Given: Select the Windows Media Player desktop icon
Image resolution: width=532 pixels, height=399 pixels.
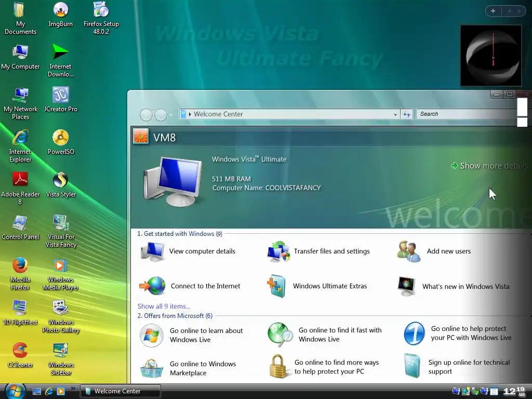Looking at the screenshot, I should [60, 274].
